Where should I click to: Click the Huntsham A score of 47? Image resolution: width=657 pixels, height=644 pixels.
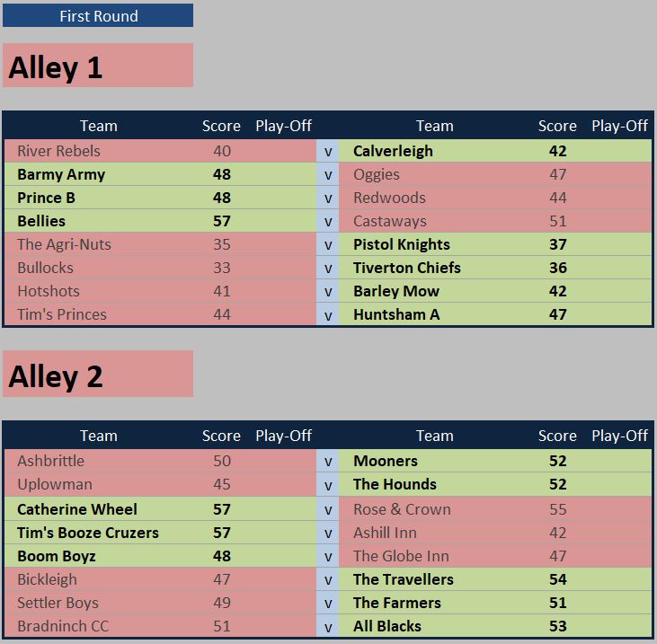(557, 314)
